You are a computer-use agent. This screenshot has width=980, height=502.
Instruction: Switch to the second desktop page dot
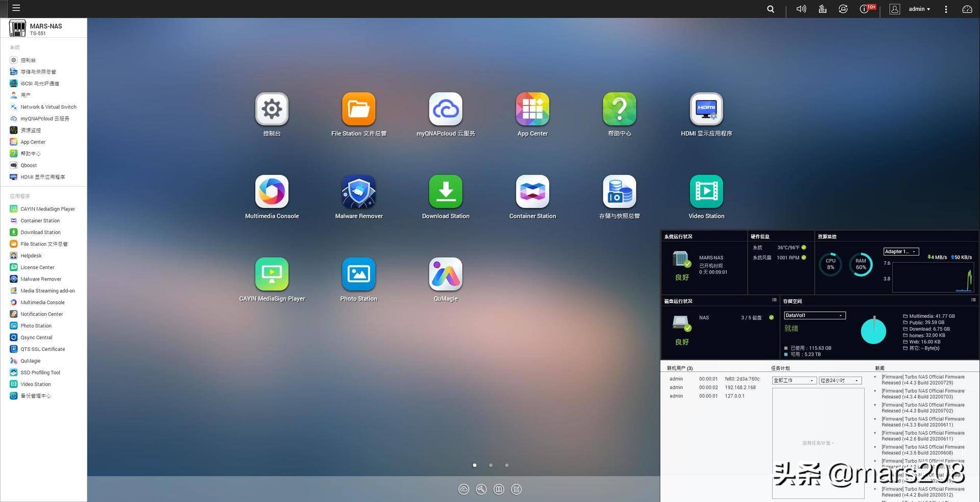pyautogui.click(x=491, y=465)
